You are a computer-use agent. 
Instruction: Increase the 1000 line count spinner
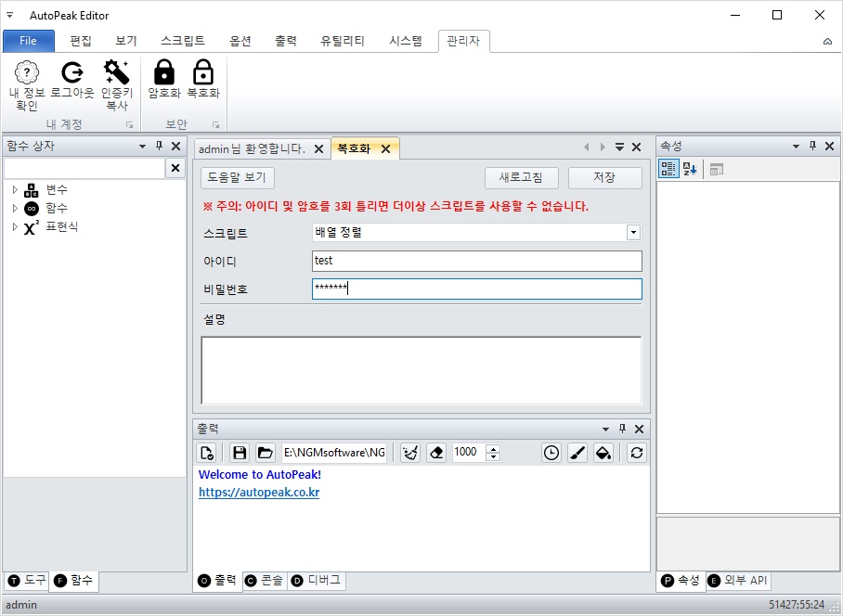click(493, 448)
